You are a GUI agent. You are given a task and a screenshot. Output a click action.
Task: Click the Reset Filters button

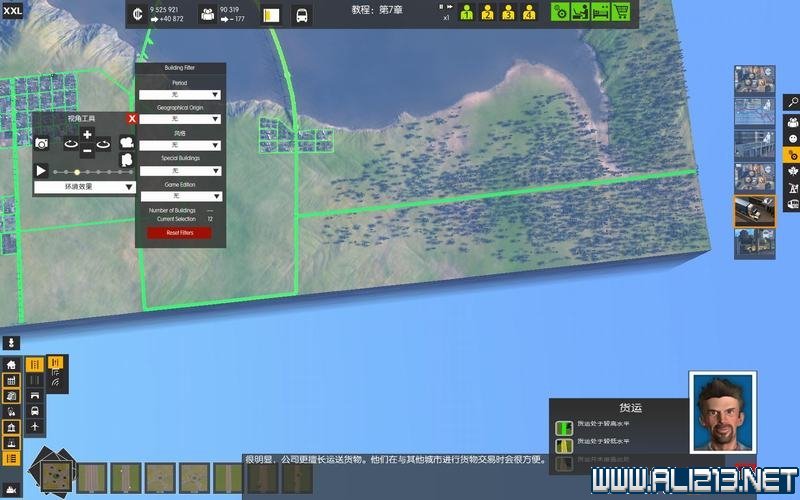pyautogui.click(x=180, y=233)
